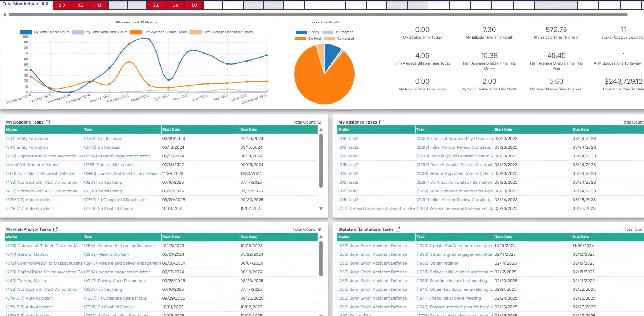Image resolution: width=644 pixels, height=316 pixels.
Task: Select the 0.2 hours calendar day cell
Action: [80, 5]
